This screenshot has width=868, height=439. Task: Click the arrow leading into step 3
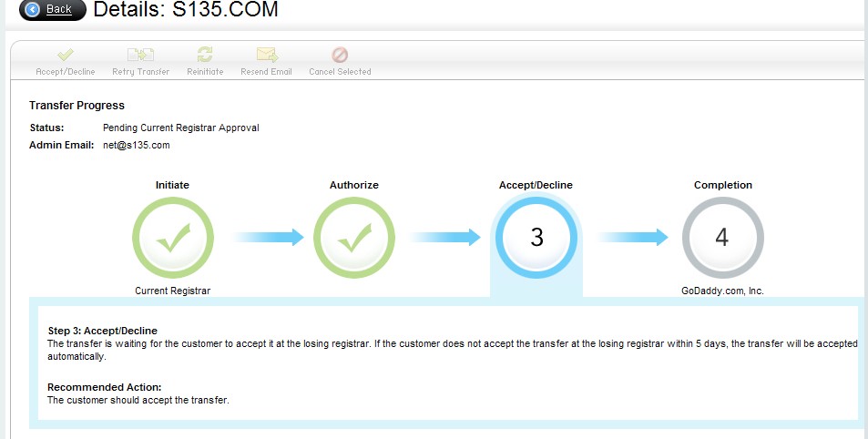[444, 238]
